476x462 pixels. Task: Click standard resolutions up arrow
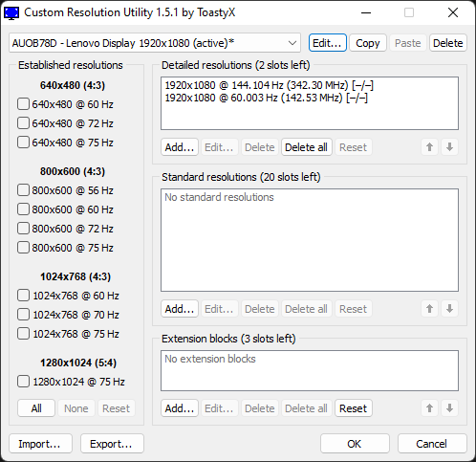tap(429, 309)
